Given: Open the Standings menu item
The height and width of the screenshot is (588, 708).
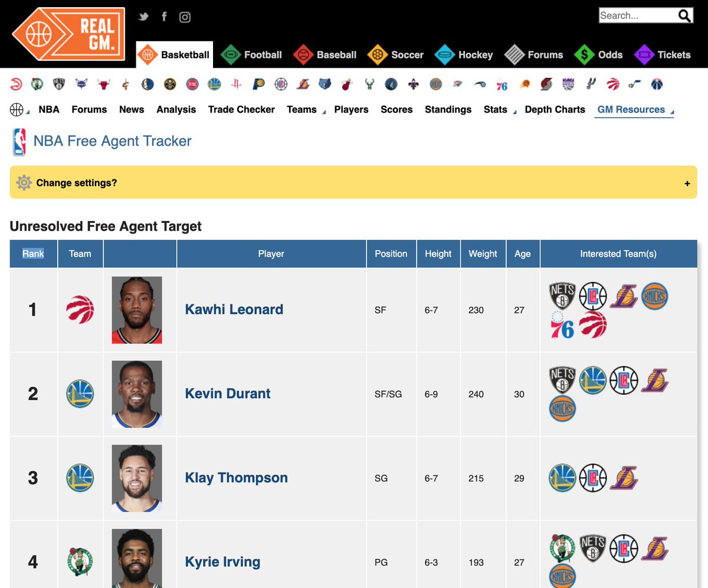Looking at the screenshot, I should [x=448, y=110].
